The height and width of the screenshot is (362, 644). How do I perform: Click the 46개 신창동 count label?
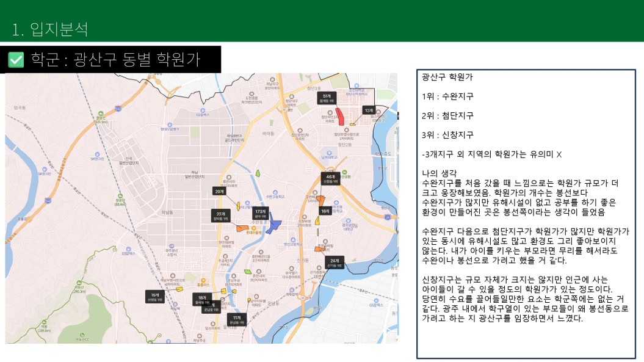point(330,179)
